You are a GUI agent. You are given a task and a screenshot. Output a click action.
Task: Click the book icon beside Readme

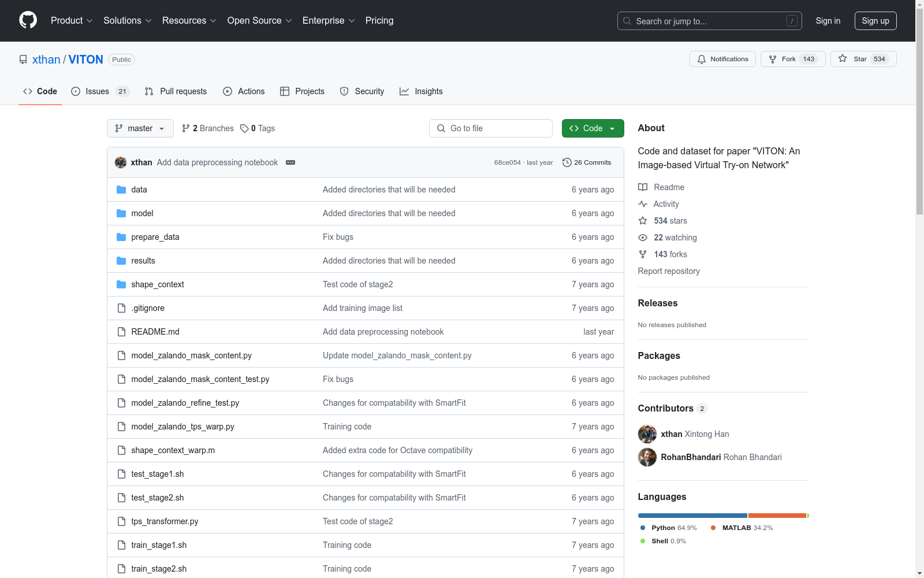(x=643, y=187)
